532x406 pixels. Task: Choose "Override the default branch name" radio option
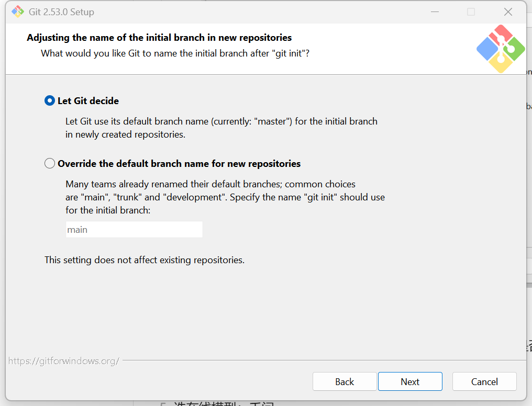(172, 163)
